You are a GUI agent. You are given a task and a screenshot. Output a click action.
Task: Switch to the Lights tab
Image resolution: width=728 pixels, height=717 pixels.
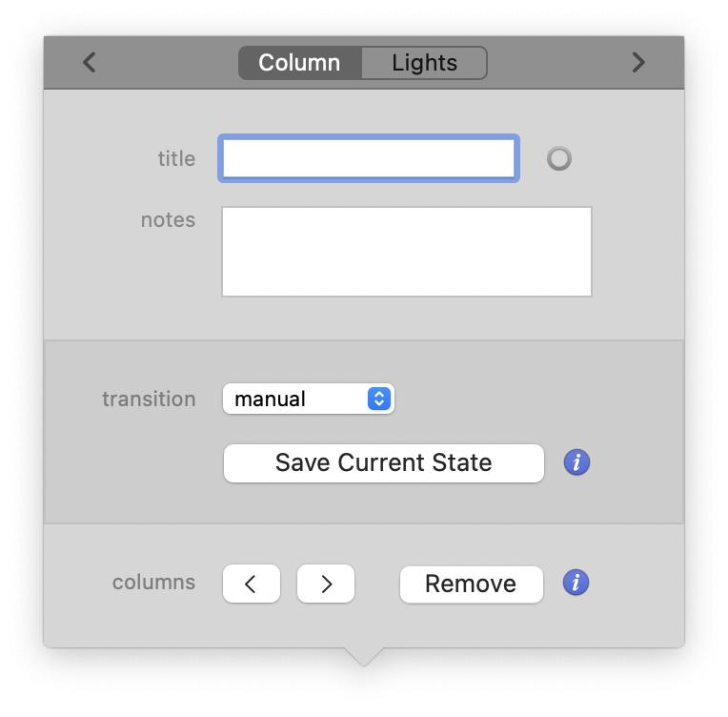(x=425, y=63)
